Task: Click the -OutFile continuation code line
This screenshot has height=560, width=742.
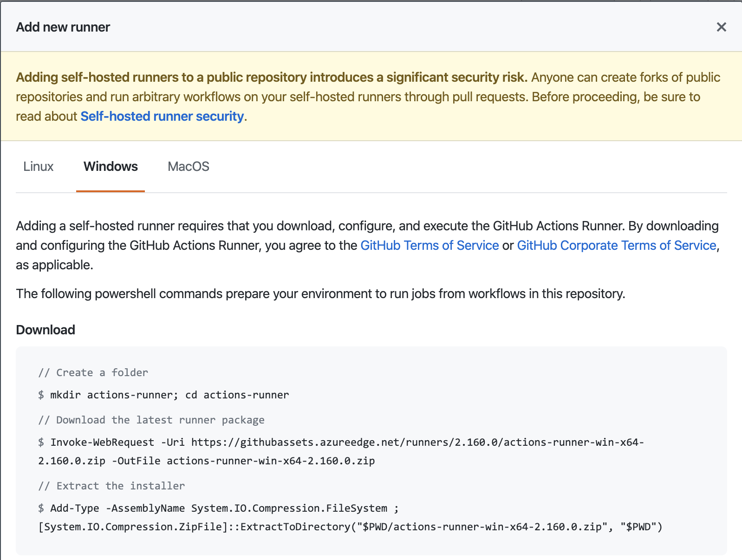Action: [x=206, y=461]
